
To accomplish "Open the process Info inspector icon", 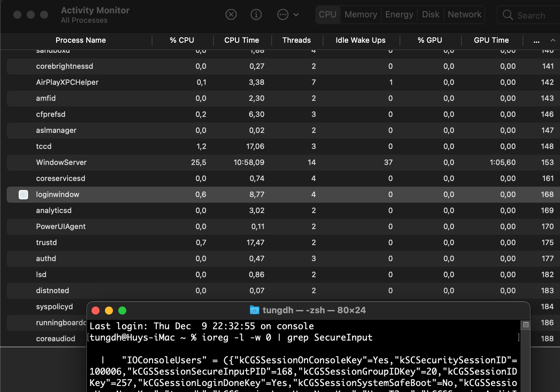I will point(256,14).
